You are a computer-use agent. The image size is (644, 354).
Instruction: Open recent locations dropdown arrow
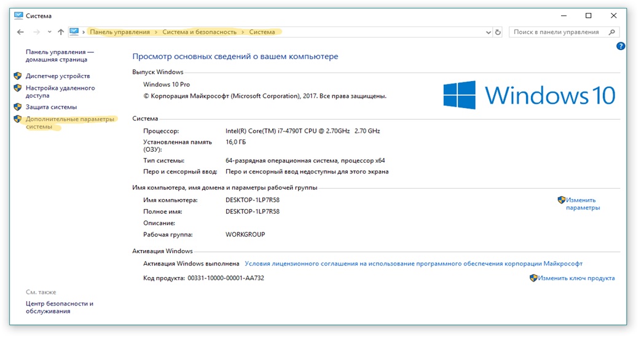49,32
